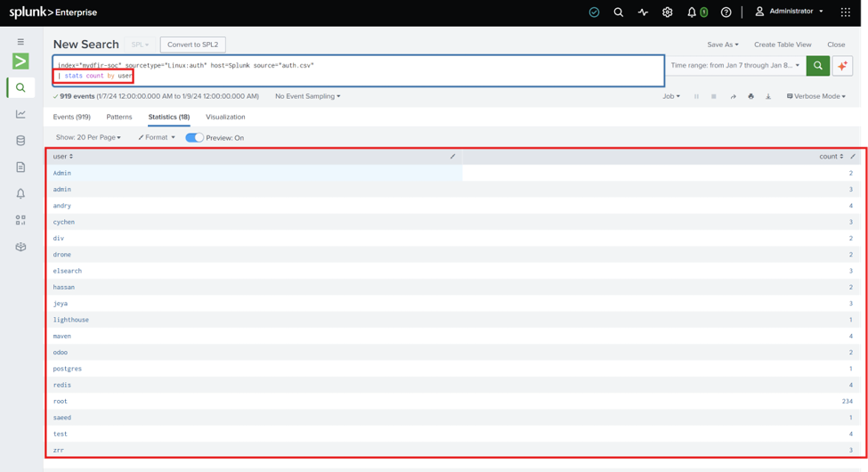Click the Splunk Enterprise logo
Viewport: 868px width, 472px height.
(x=53, y=12)
